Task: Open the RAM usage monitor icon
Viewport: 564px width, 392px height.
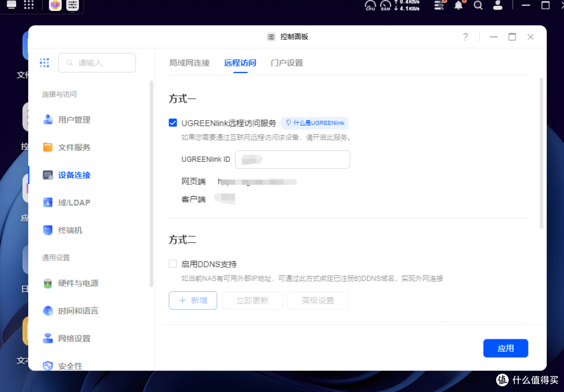Action: 385,5
